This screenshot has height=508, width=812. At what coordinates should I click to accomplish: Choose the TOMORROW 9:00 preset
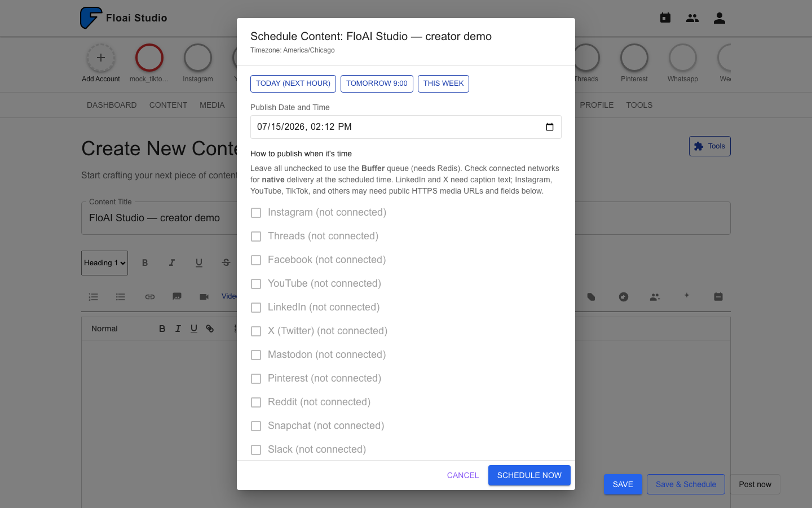coord(377,84)
